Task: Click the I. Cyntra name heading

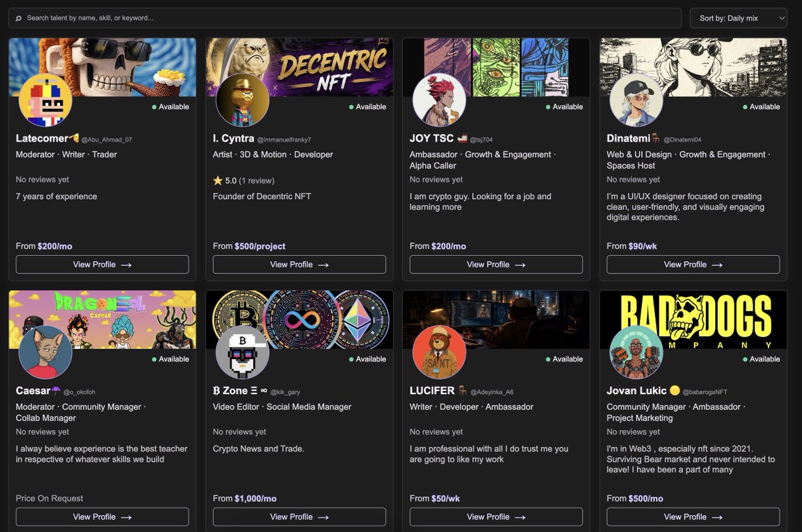Action: coord(233,138)
